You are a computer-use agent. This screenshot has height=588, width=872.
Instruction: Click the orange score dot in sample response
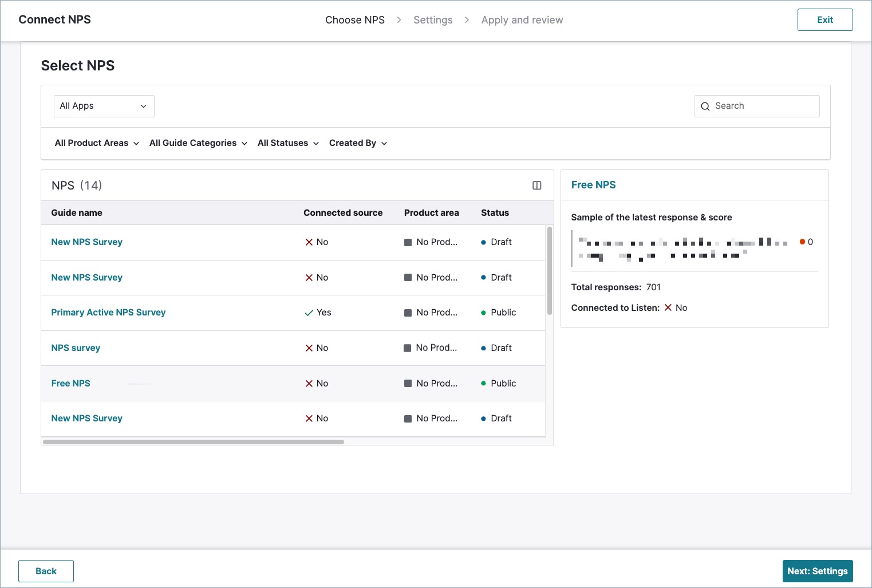(x=802, y=242)
